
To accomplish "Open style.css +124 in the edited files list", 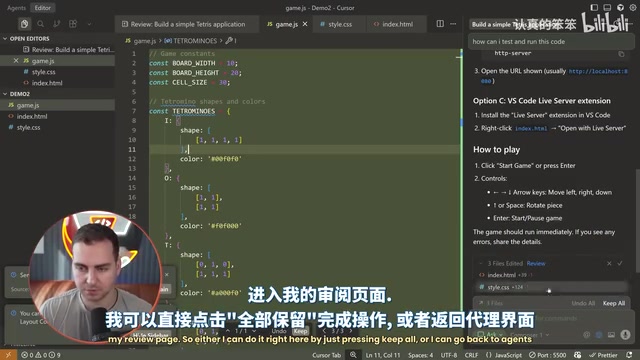I will [551, 287].
